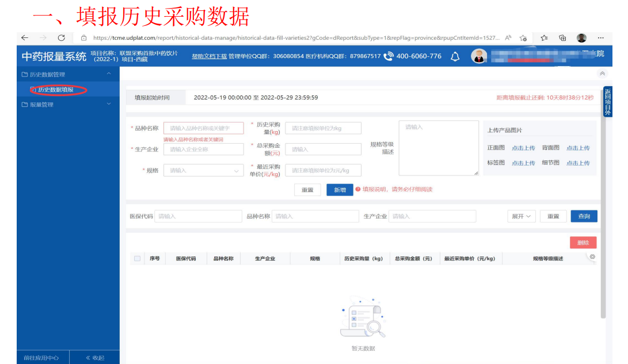
Task: Click the browser refresh icon
Action: tap(61, 38)
